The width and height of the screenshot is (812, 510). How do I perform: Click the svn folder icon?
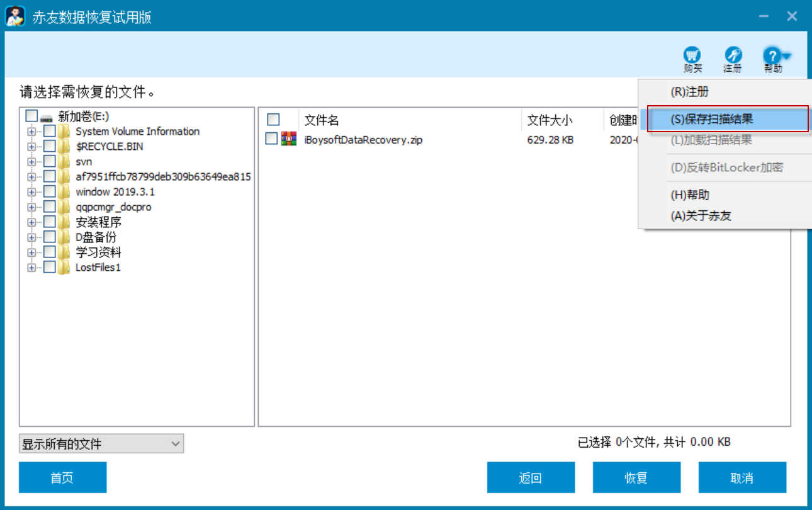pyautogui.click(x=64, y=162)
